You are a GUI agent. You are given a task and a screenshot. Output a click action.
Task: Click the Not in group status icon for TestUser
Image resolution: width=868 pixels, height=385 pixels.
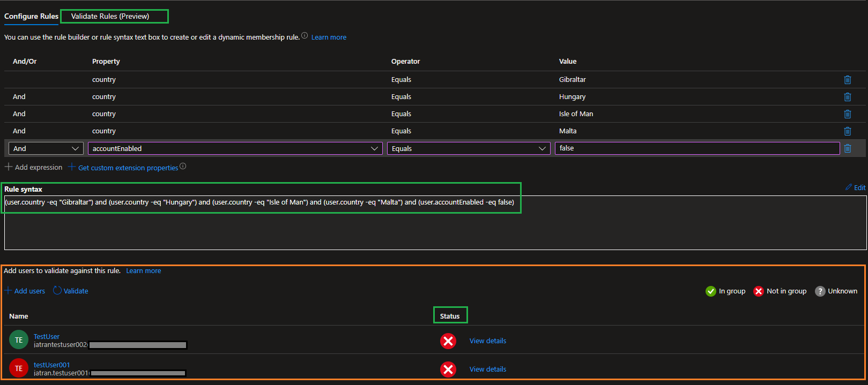[x=448, y=341]
